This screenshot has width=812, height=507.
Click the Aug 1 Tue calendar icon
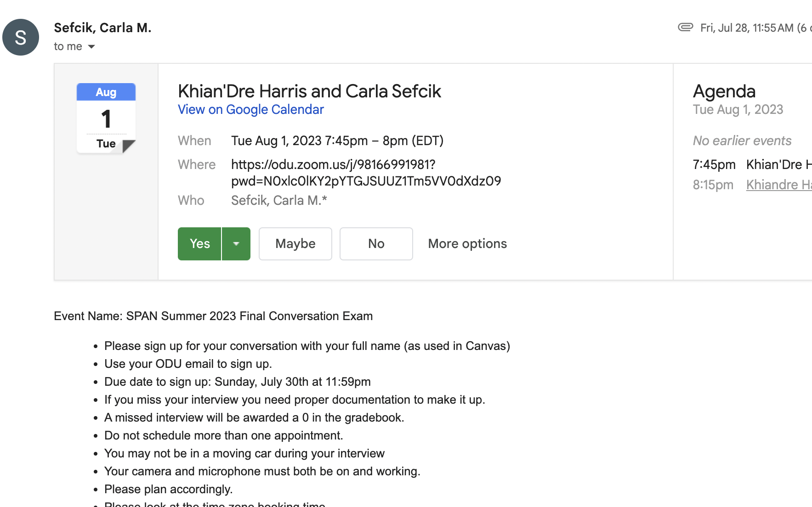(x=106, y=118)
